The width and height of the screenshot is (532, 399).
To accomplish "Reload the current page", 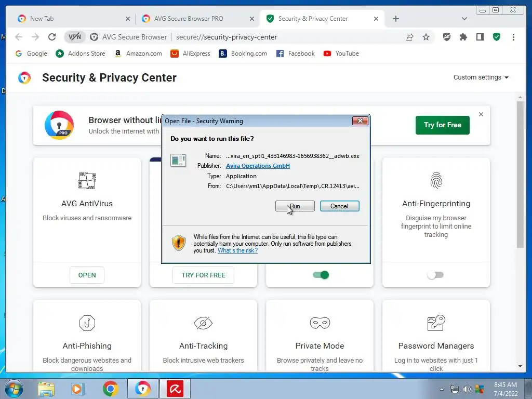I will [52, 37].
